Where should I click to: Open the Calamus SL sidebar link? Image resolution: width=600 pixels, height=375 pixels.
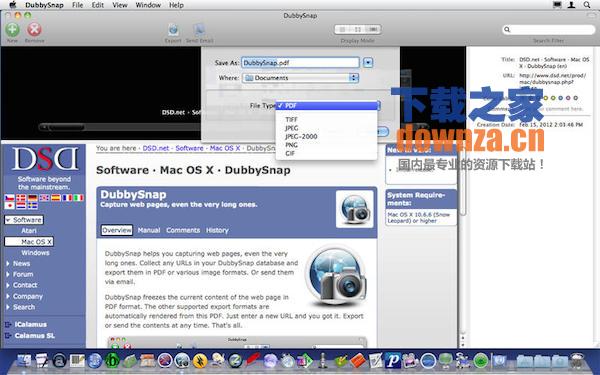pos(34,336)
